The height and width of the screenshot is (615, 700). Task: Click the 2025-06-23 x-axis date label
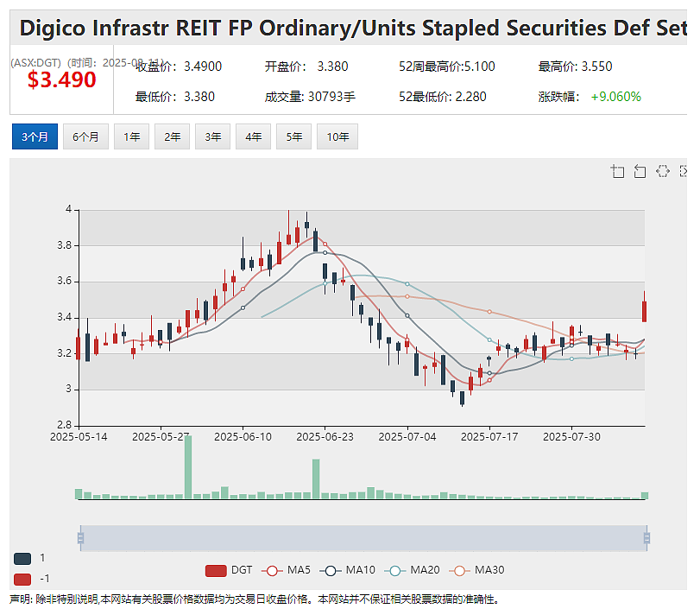[325, 437]
